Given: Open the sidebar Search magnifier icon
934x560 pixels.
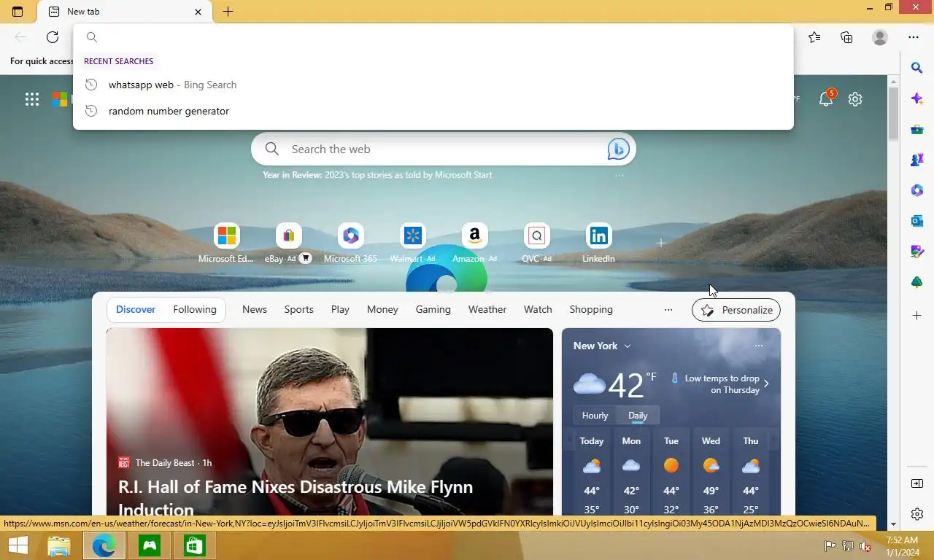Looking at the screenshot, I should [x=917, y=68].
